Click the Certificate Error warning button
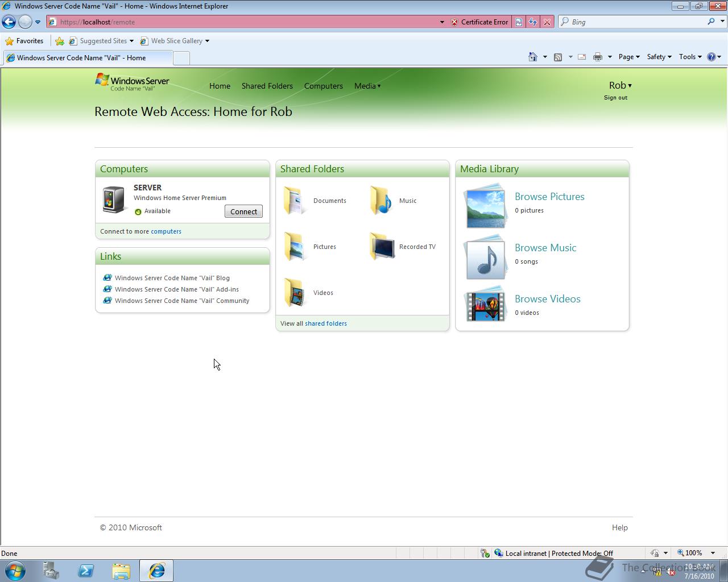This screenshot has height=582, width=728. click(479, 22)
